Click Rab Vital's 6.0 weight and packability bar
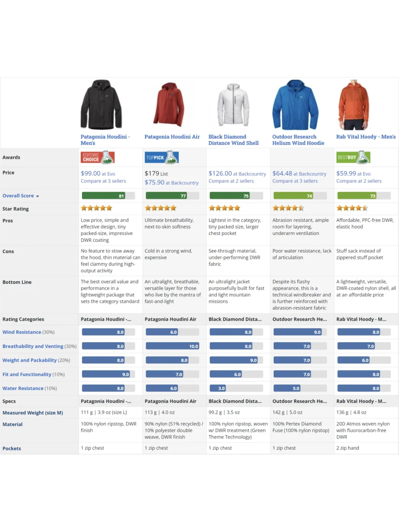The height and width of the screenshot is (532, 399). 364,360
